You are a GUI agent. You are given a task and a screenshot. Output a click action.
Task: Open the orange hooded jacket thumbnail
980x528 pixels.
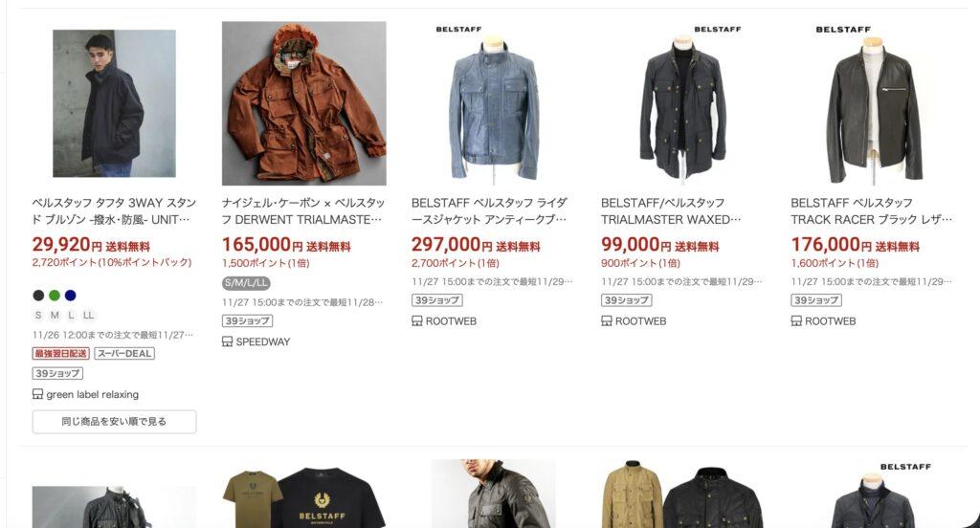(303, 103)
